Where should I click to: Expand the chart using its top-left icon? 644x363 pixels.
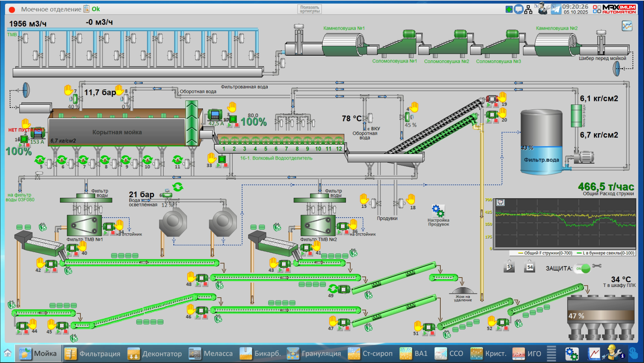tap(500, 203)
